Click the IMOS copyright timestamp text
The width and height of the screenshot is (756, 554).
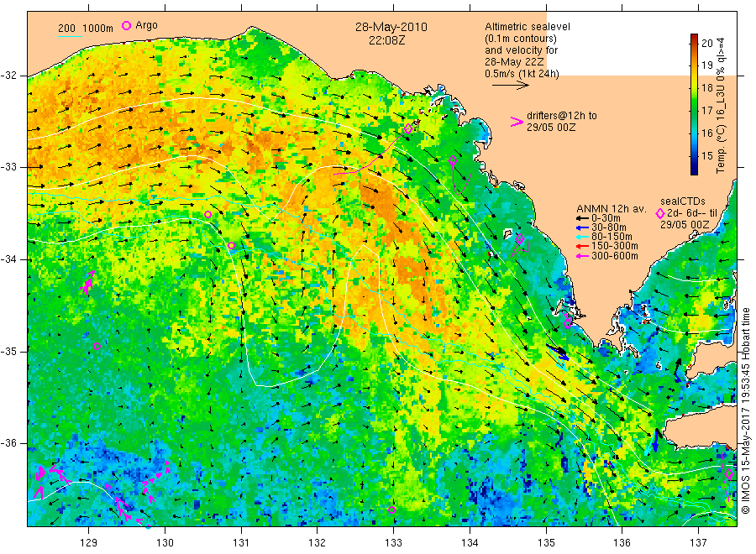pyautogui.click(x=746, y=410)
